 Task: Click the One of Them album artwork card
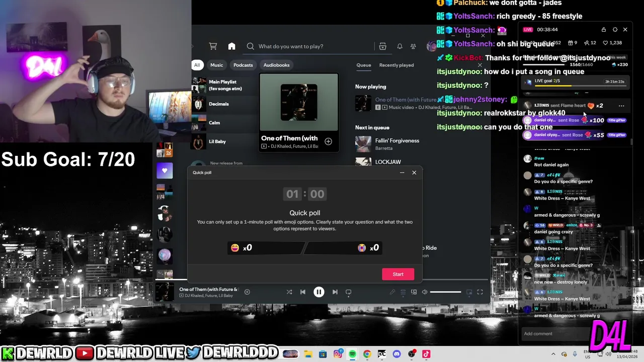[299, 102]
